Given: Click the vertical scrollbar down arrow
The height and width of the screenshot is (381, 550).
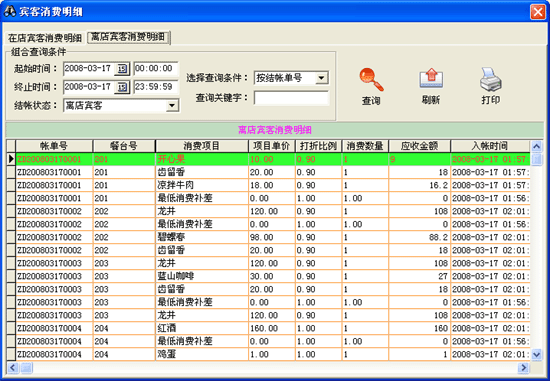Looking at the screenshot, I should coord(536,355).
